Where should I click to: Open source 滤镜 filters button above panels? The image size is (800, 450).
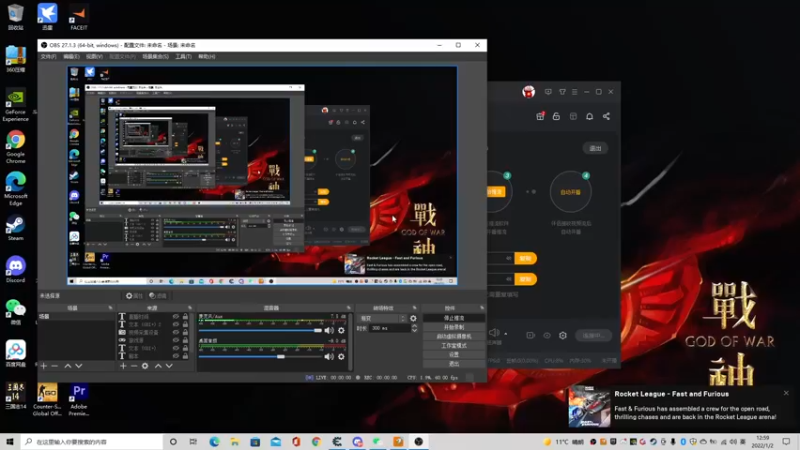pos(158,296)
